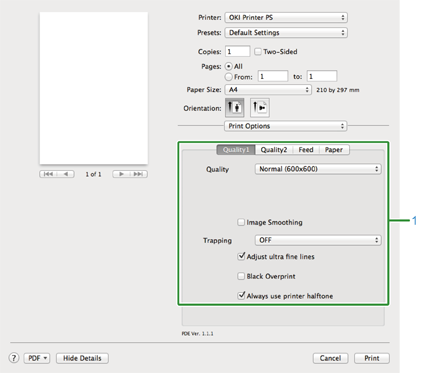Image resolution: width=438 pixels, height=373 pixels.
Task: Select landscape orientation icon
Action: pyautogui.click(x=260, y=108)
